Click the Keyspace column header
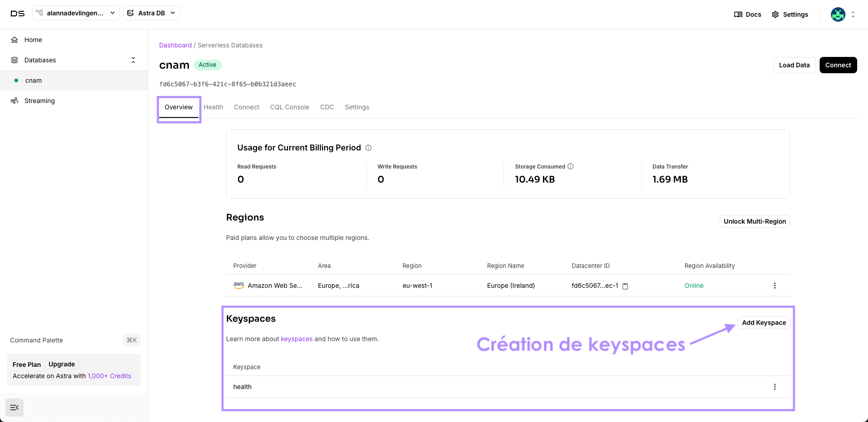868x422 pixels. pyautogui.click(x=247, y=367)
